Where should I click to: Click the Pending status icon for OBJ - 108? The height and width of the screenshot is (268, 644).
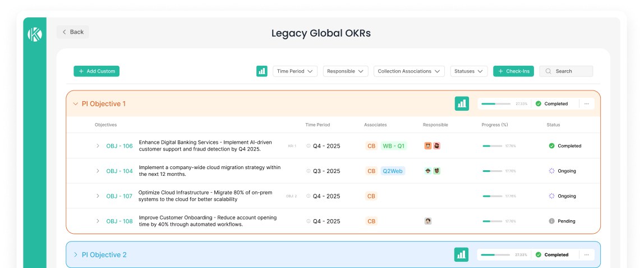[551, 221]
